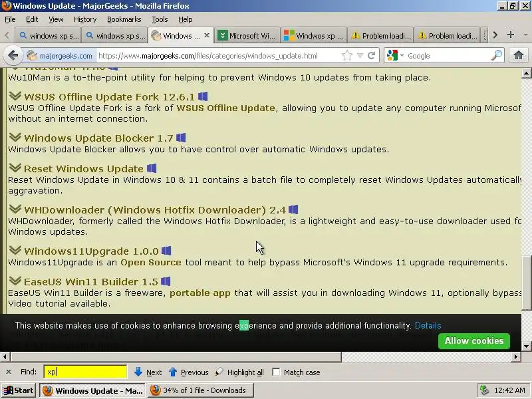Open the Bookmarks menu
The width and height of the screenshot is (532, 399).
tap(124, 19)
